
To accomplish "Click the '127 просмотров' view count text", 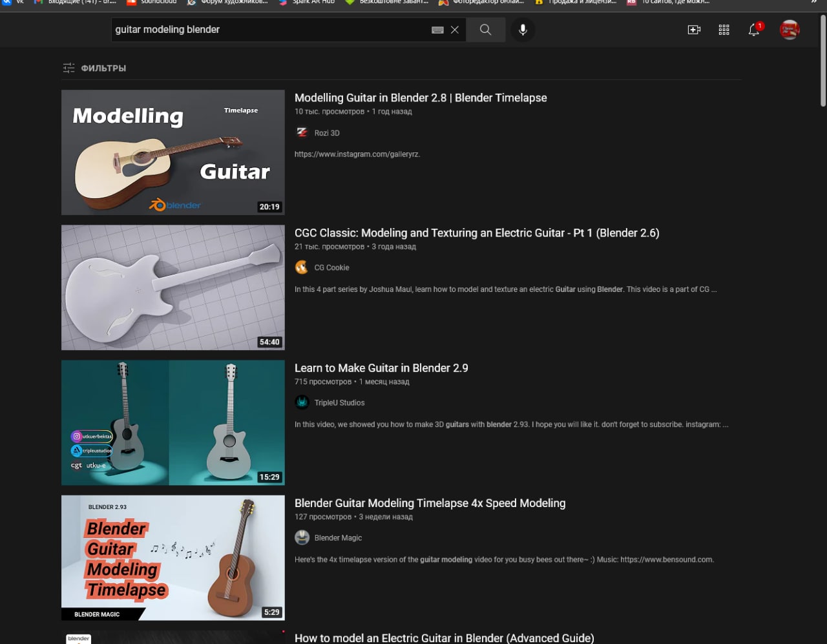I will (x=323, y=517).
